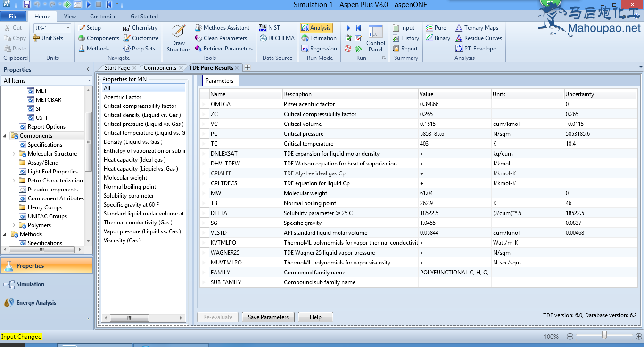Switch to the Customize ribbon tab

pos(103,17)
